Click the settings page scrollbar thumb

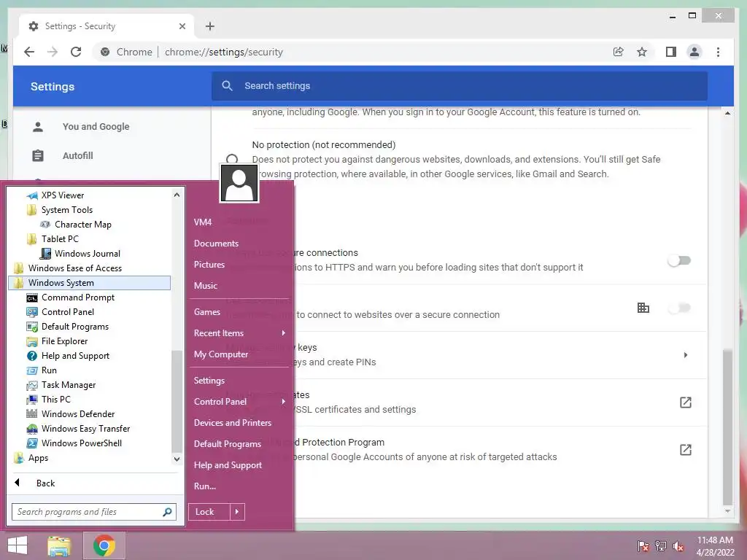727,427
